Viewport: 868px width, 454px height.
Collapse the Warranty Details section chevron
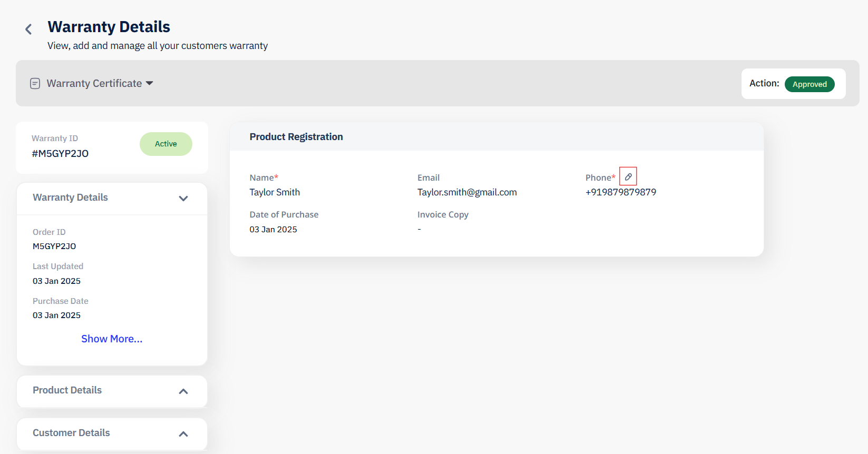pos(183,199)
